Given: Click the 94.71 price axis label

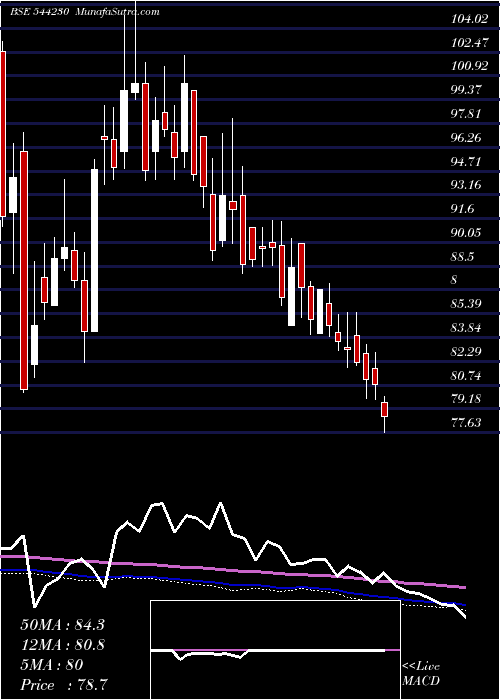Looking at the screenshot, I should pos(468,162).
